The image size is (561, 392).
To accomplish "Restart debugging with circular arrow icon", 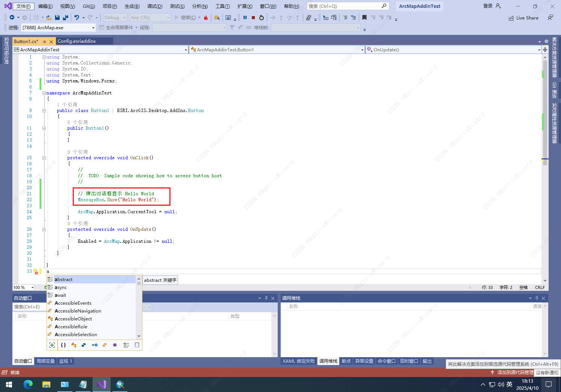I will pyautogui.click(x=262, y=18).
